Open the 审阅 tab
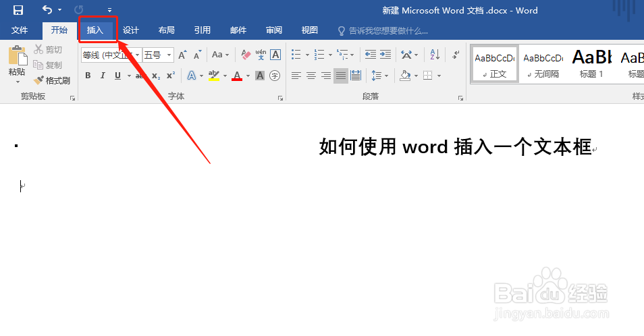Image resolution: width=644 pixels, height=336 pixels. coord(274,30)
